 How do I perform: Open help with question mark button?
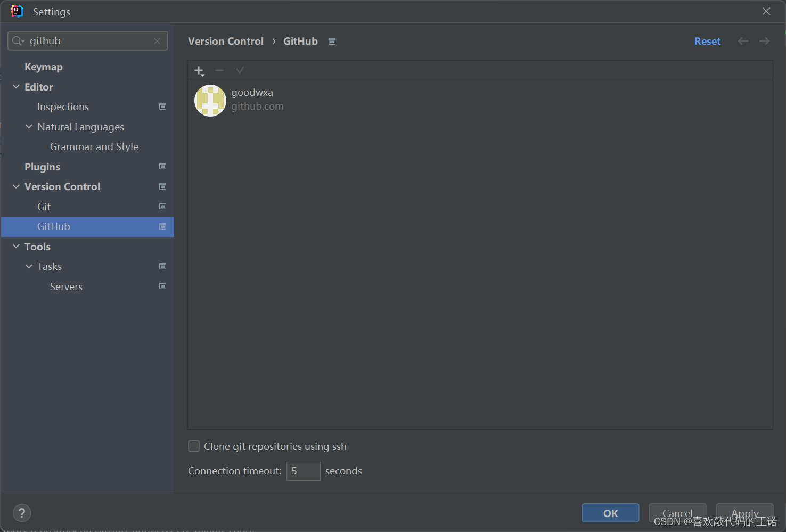(x=22, y=513)
